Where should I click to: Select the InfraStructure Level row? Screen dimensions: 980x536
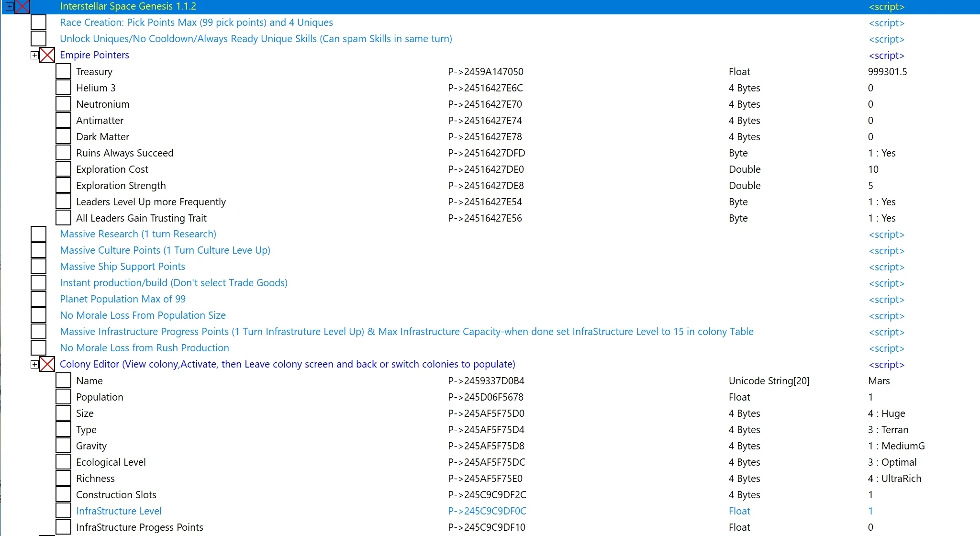tap(119, 511)
